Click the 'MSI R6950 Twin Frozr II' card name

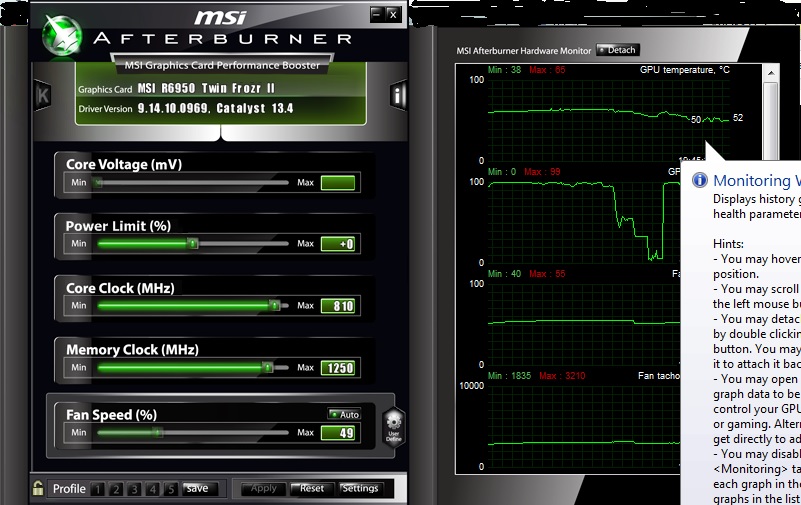(206, 88)
